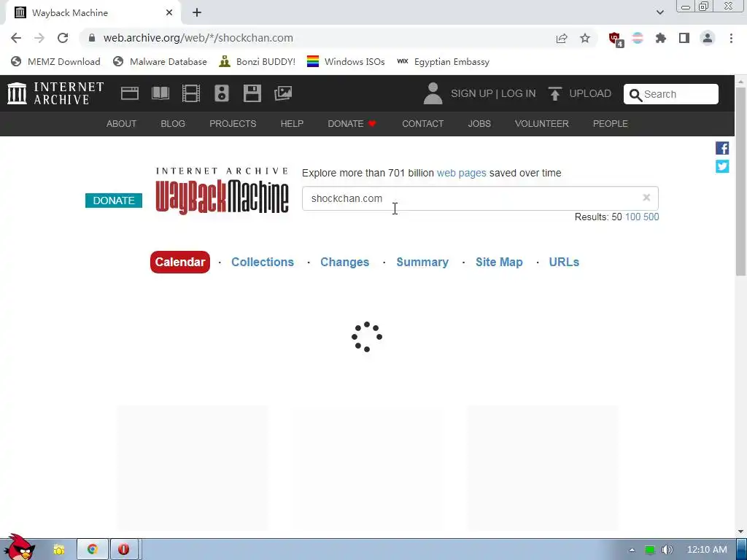Open the Chrome three-dot menu
Image resolution: width=747 pixels, height=560 pixels.
pyautogui.click(x=731, y=38)
